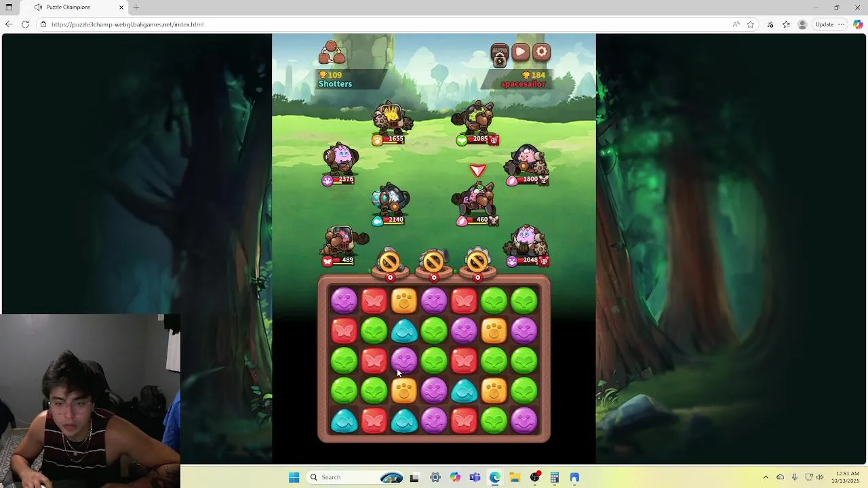Click the browser Update button

[x=830, y=24]
